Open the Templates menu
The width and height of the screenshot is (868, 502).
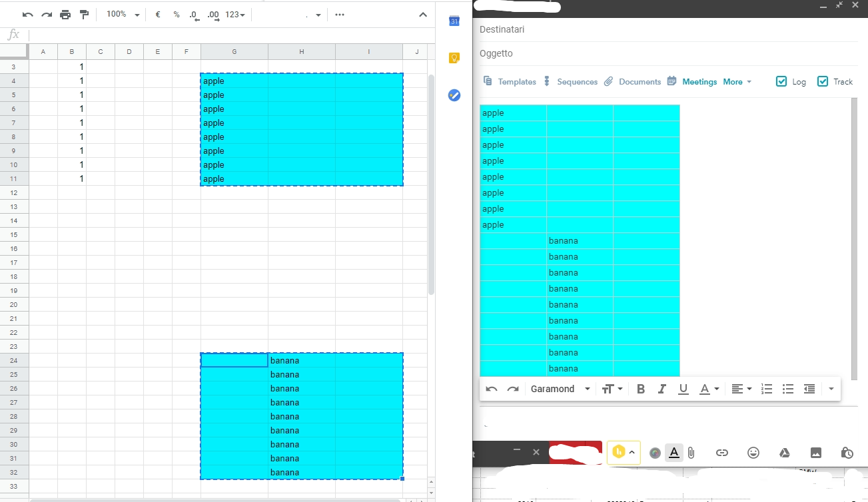coord(516,81)
